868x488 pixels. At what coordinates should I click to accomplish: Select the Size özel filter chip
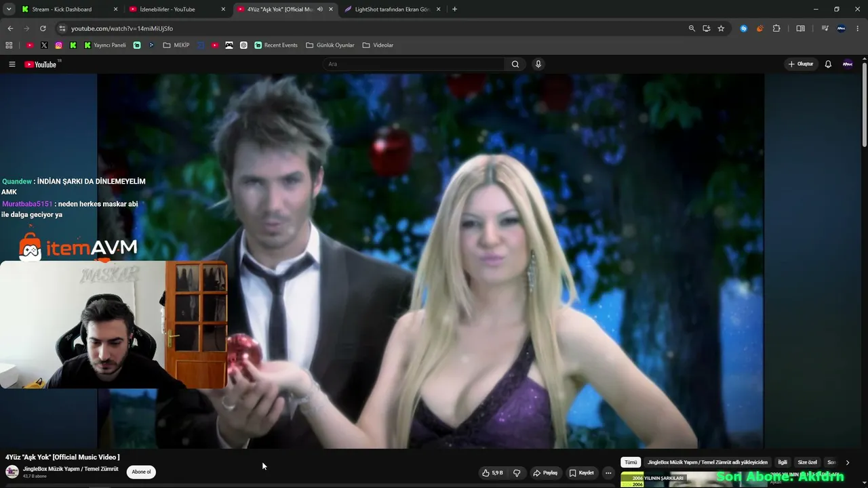tap(807, 462)
